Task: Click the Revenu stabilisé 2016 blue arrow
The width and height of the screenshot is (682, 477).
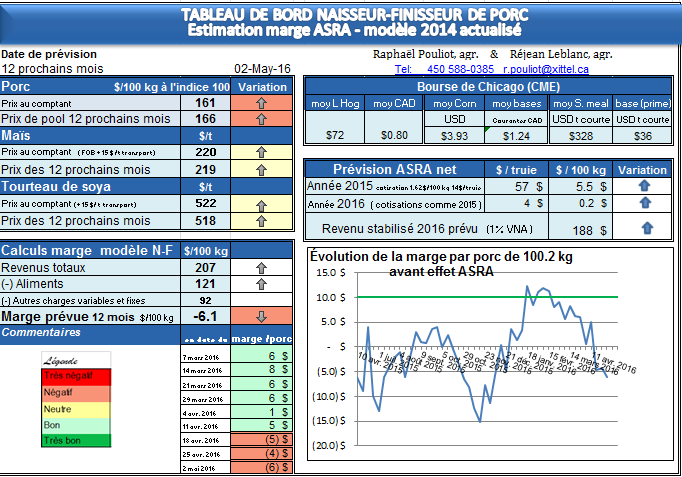Action: 645,229
